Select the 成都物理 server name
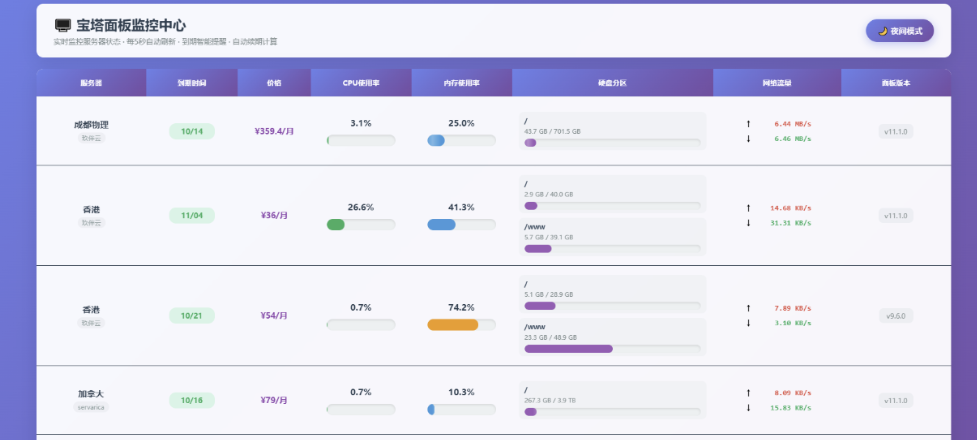This screenshot has height=440, width=977. pos(91,125)
